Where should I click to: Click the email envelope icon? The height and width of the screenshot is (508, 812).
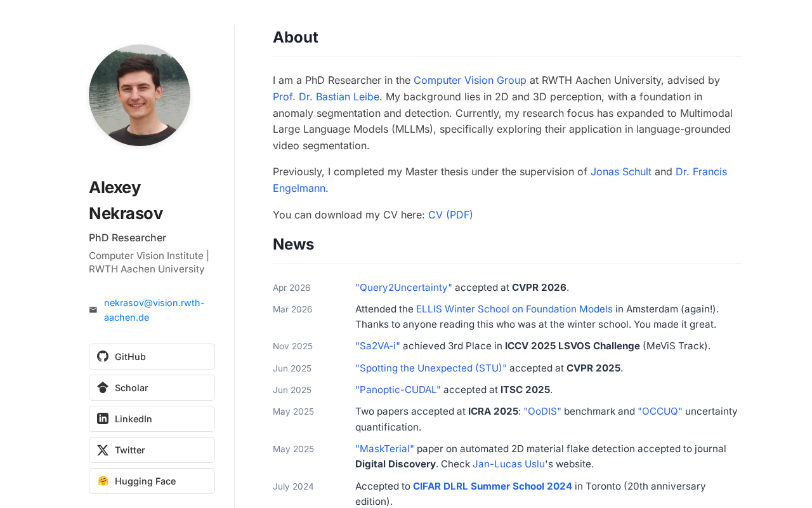[93, 310]
